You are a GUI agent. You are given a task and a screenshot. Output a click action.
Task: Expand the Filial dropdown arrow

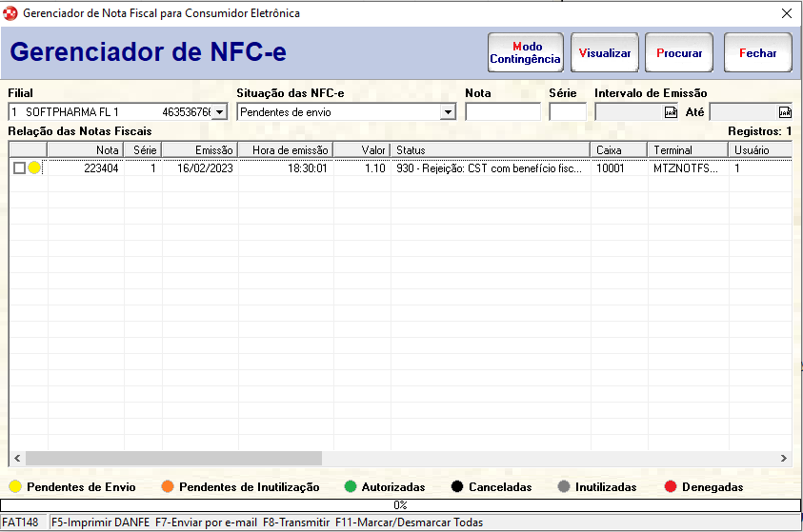219,112
